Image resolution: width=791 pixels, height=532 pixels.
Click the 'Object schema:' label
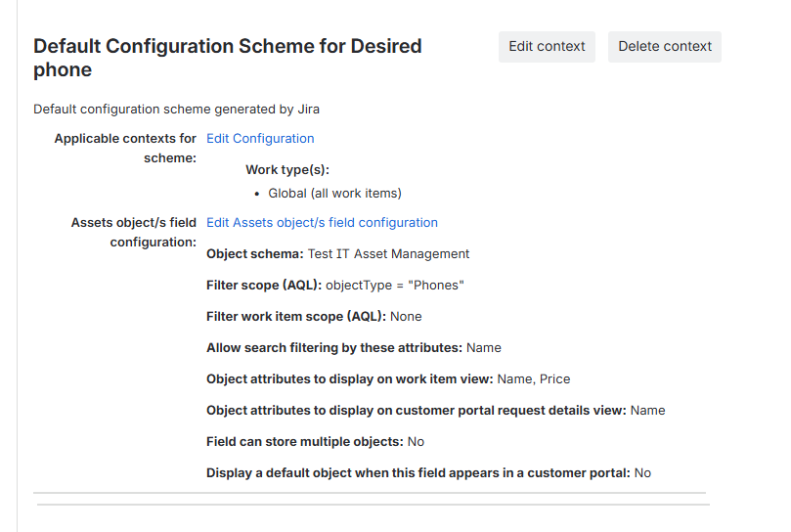pyautogui.click(x=255, y=254)
